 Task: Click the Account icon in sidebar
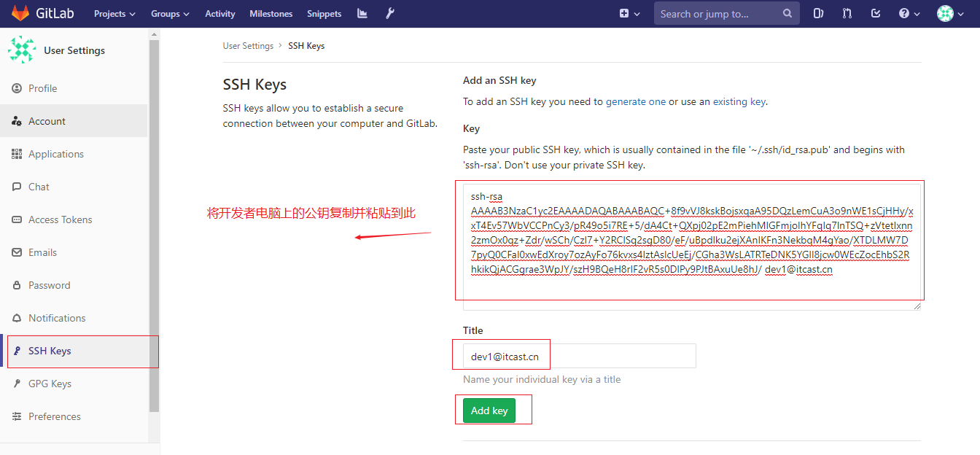click(17, 121)
